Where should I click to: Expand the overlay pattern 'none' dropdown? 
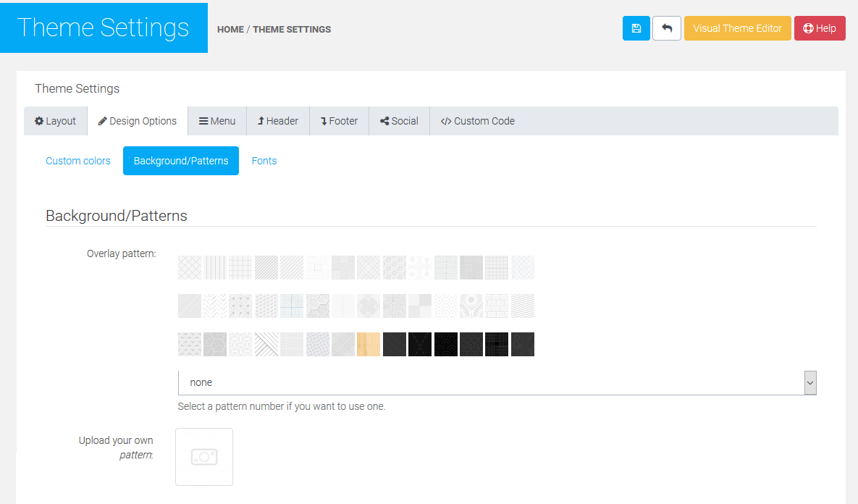pos(497,382)
